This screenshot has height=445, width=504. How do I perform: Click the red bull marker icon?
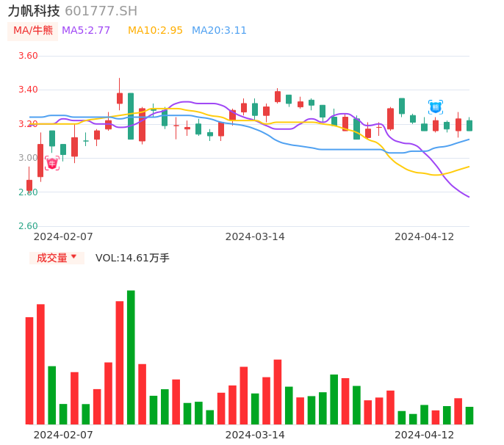coord(52,163)
